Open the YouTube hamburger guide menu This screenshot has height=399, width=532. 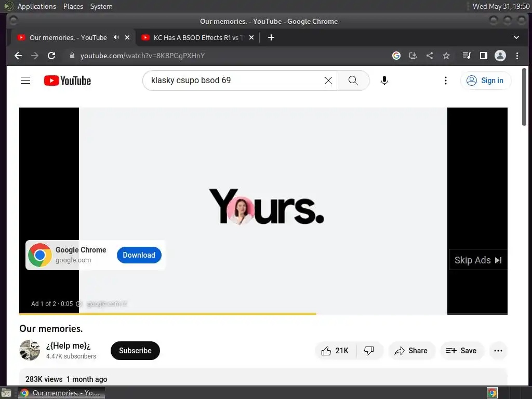click(x=25, y=81)
